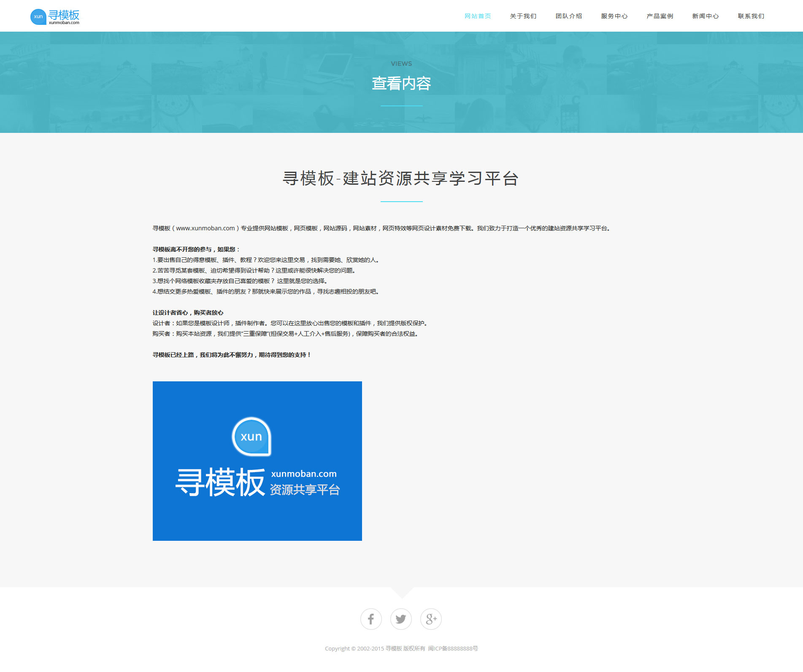Click www.xunmoban.com in the intro paragraph
The width and height of the screenshot is (803, 672).
coord(205,228)
